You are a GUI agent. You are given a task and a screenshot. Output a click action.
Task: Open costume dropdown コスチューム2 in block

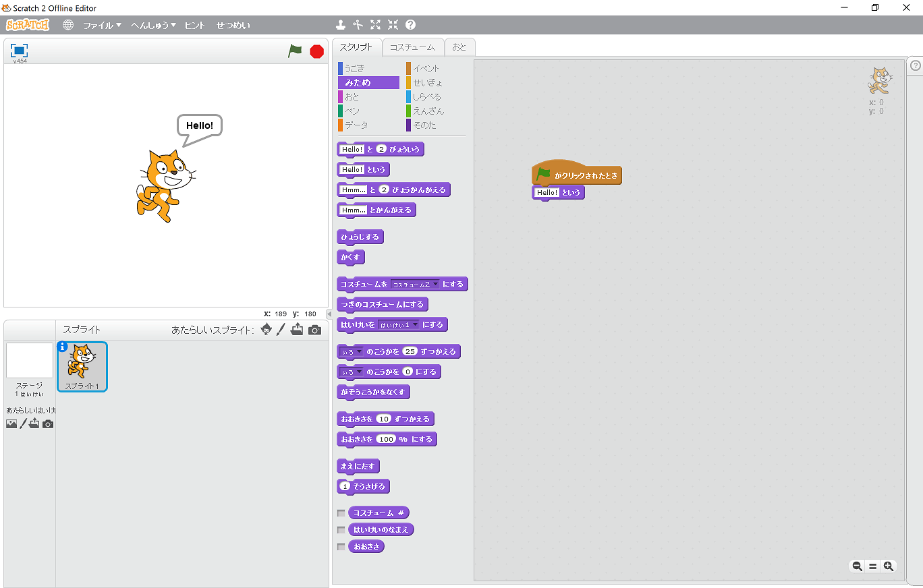pyautogui.click(x=415, y=285)
